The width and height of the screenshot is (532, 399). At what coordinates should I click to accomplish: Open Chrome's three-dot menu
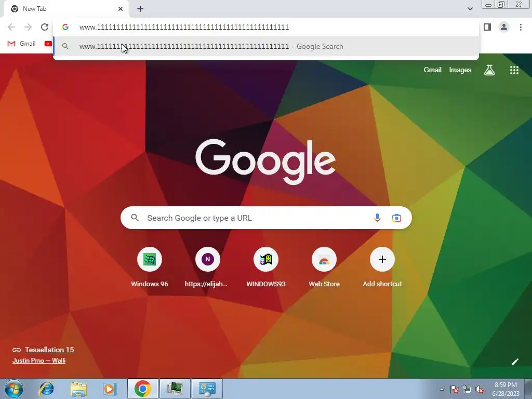pos(521,27)
